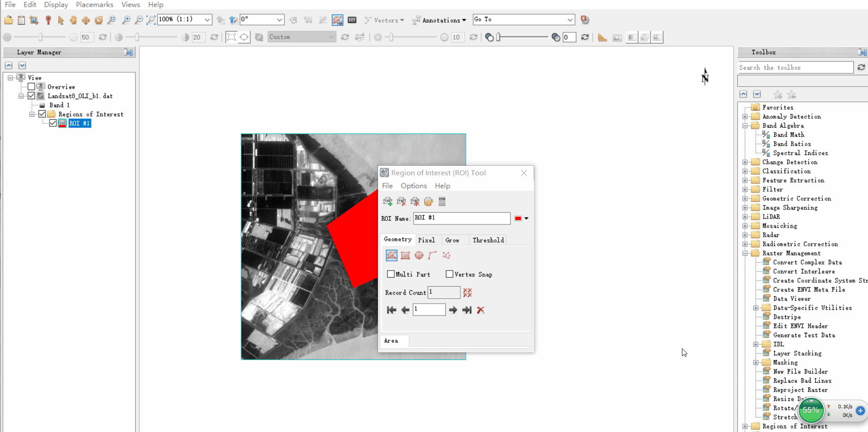The width and height of the screenshot is (868, 432).
Task: Open the Mensuration ruler tool
Action: (x=602, y=37)
